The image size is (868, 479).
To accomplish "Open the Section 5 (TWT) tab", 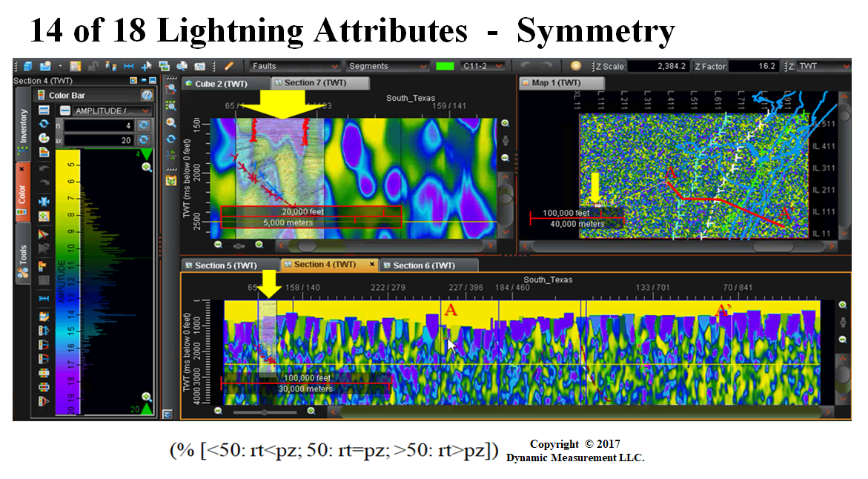I will [231, 265].
